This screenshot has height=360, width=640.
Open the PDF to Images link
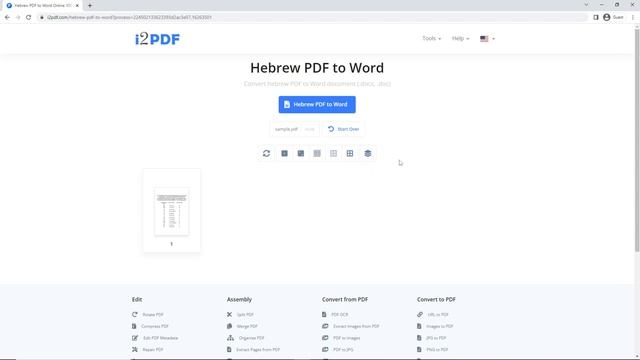click(347, 338)
